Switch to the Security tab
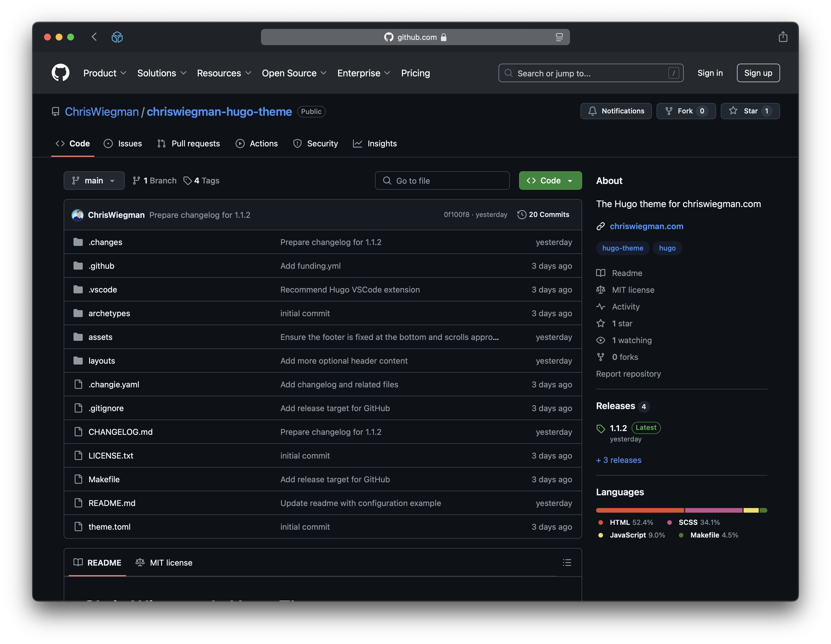 315,143
